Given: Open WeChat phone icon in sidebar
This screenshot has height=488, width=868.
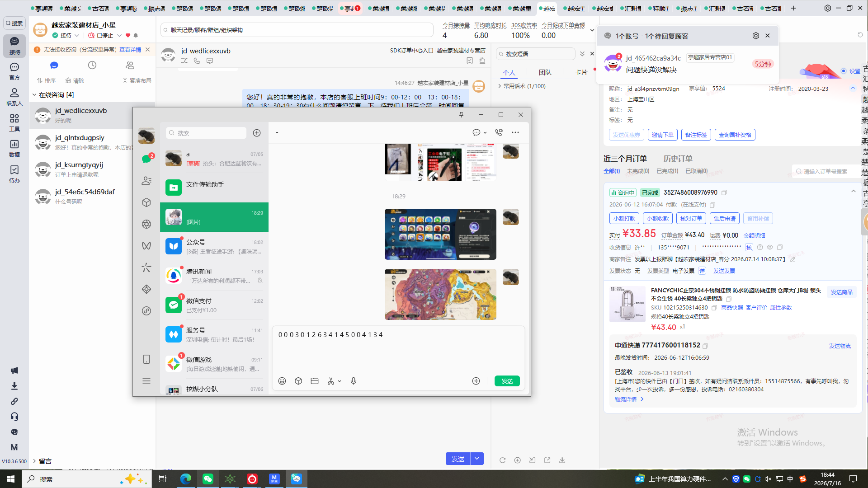Looking at the screenshot, I should (146, 359).
